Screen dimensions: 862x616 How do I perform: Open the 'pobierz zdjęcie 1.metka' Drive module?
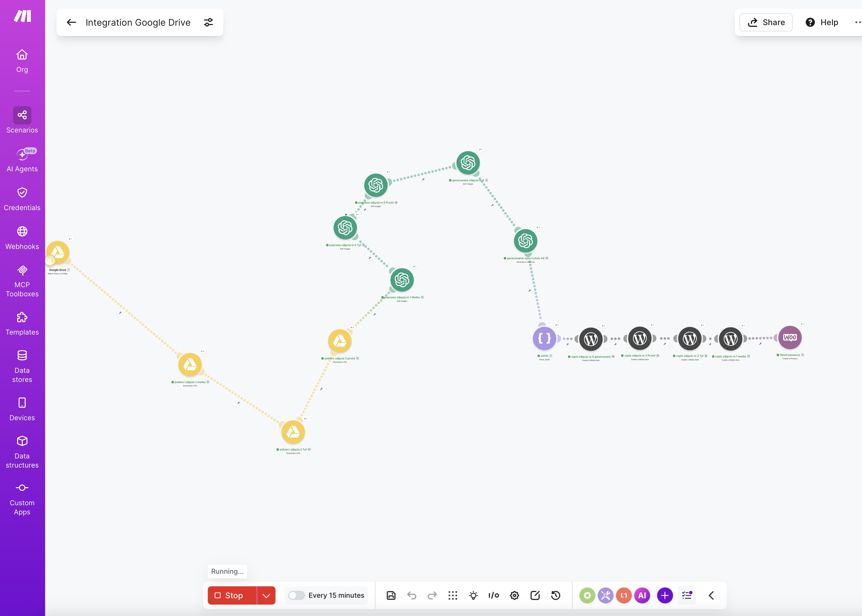coord(190,365)
